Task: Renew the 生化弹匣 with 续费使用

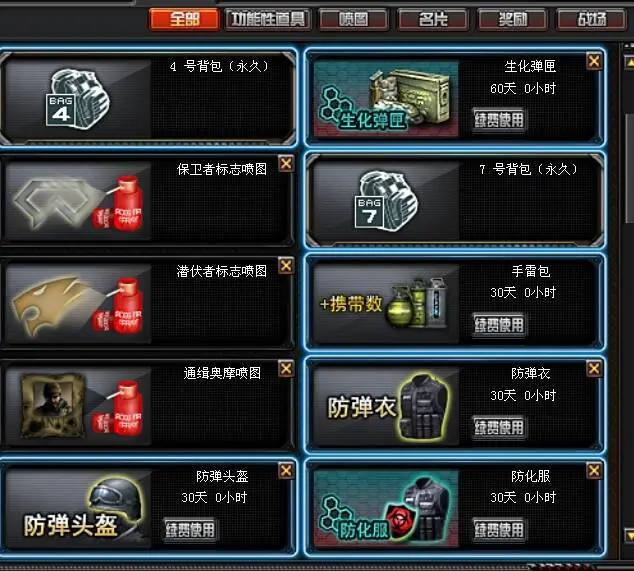Action: (x=499, y=120)
